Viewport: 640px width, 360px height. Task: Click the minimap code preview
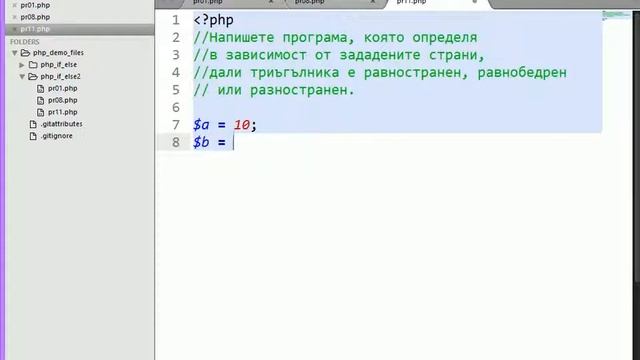[616, 15]
